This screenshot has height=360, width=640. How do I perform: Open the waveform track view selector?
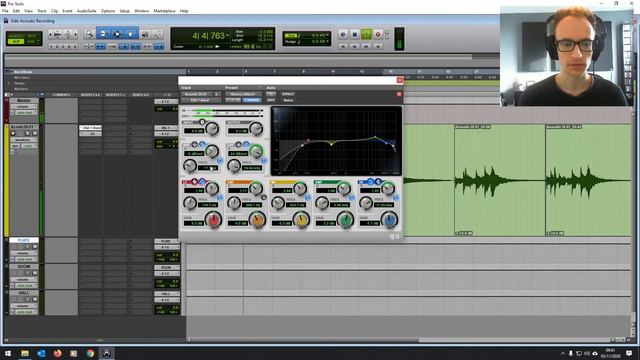coord(23,140)
